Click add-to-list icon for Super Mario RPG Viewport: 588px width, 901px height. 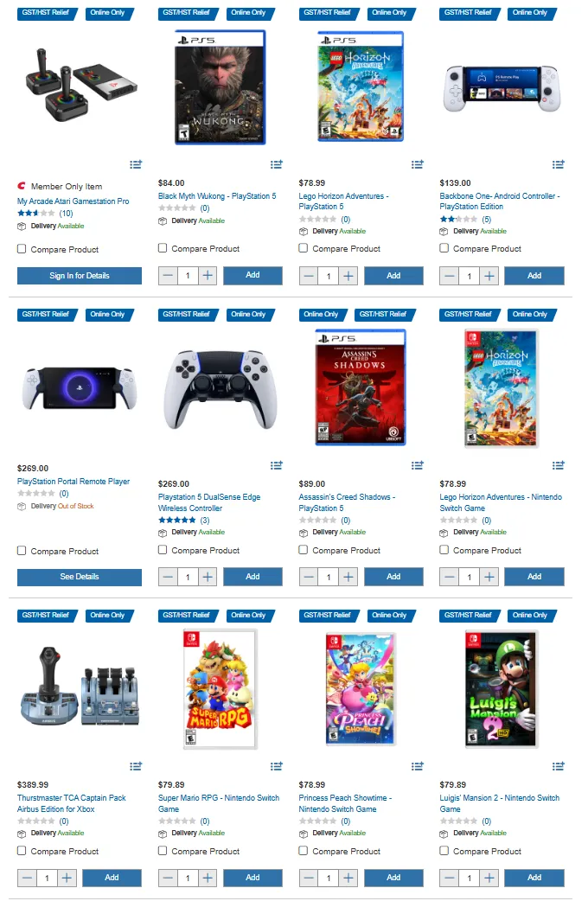pos(277,766)
